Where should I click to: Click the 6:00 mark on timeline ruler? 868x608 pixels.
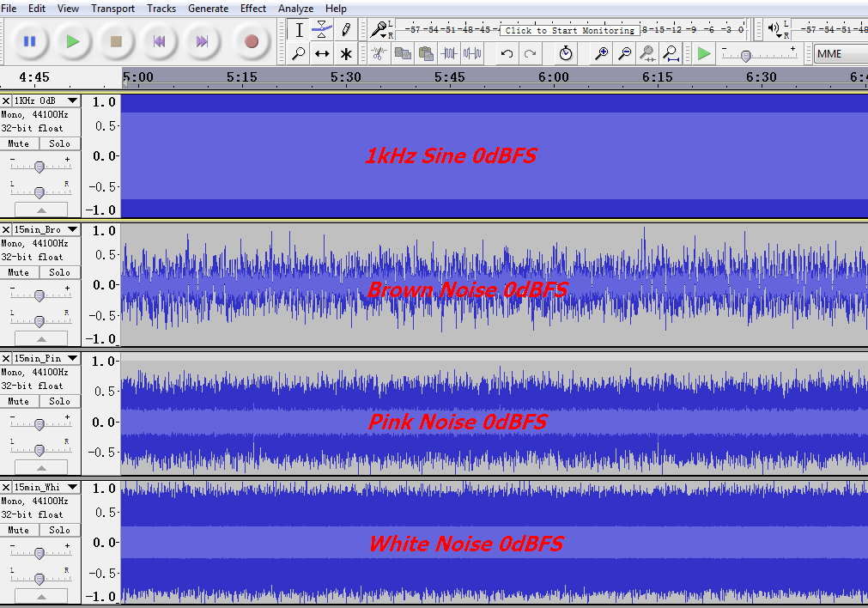[554, 77]
